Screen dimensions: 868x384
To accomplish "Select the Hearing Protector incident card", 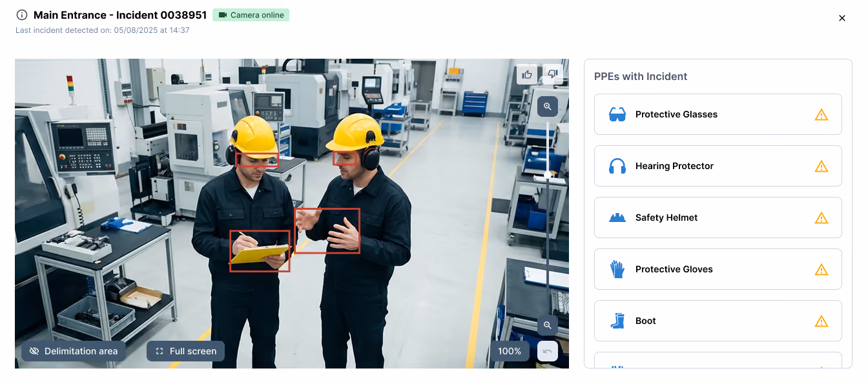I will click(x=718, y=166).
